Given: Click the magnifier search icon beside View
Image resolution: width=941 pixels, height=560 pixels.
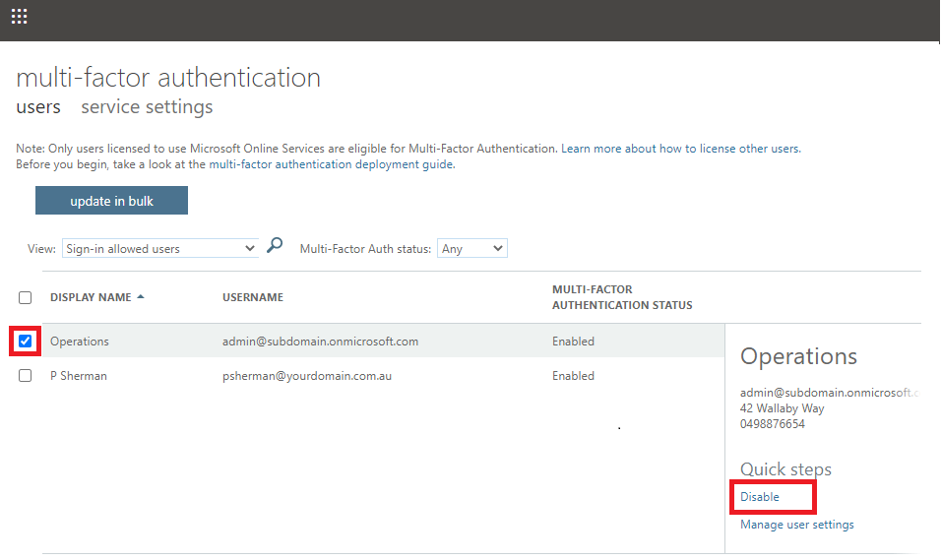Looking at the screenshot, I should pyautogui.click(x=275, y=245).
